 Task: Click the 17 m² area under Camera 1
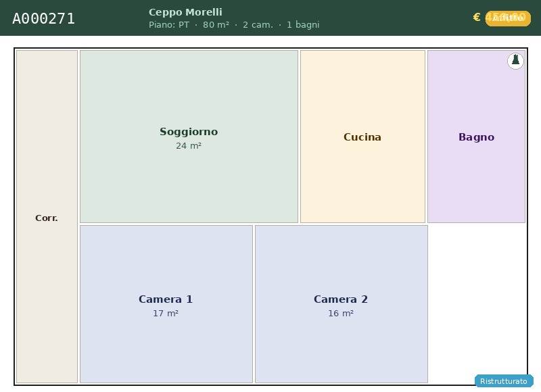(x=166, y=314)
